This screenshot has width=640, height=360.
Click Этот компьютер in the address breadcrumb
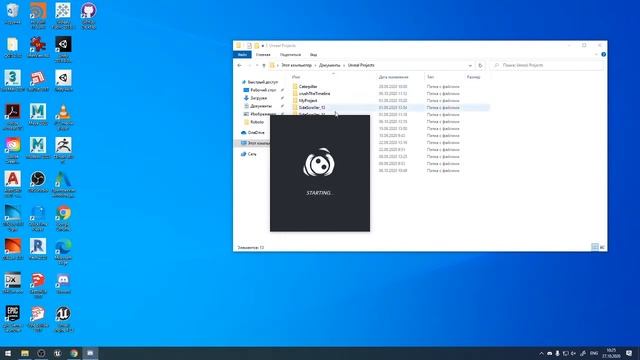click(x=296, y=65)
